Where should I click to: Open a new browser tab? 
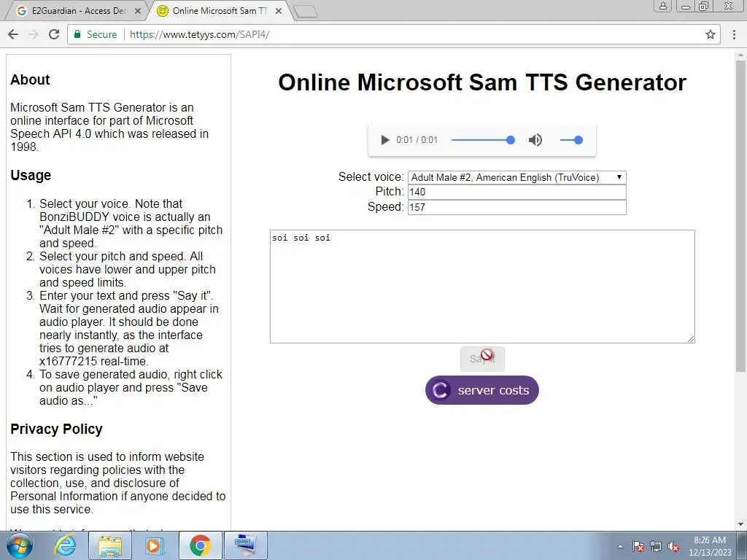click(306, 12)
